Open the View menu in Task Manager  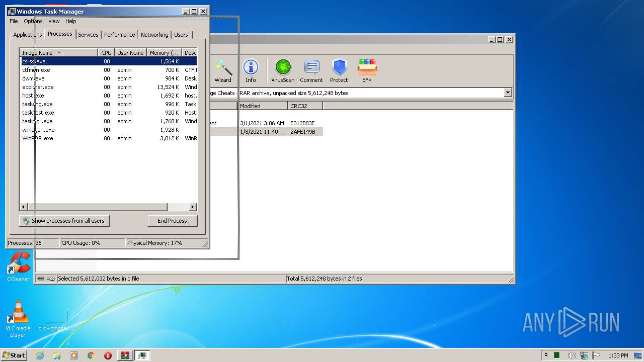(x=54, y=21)
